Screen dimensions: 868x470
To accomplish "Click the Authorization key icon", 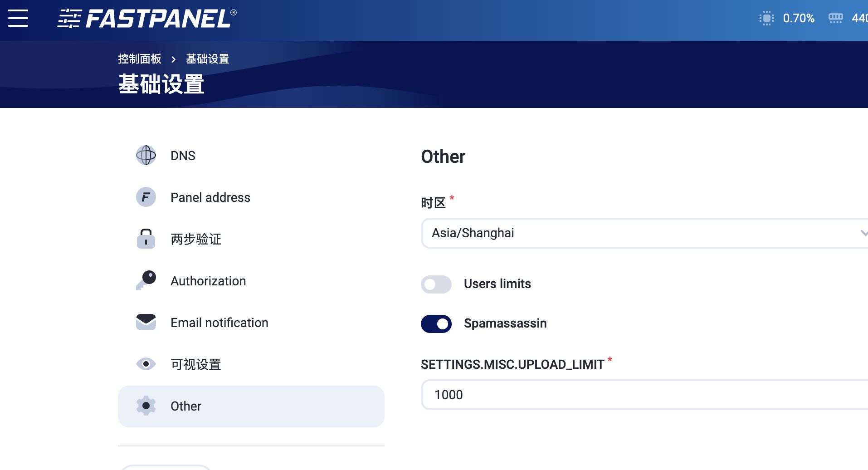I will tap(146, 280).
